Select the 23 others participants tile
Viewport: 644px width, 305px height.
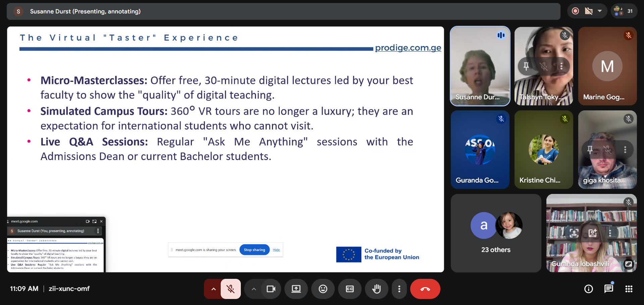click(x=496, y=233)
